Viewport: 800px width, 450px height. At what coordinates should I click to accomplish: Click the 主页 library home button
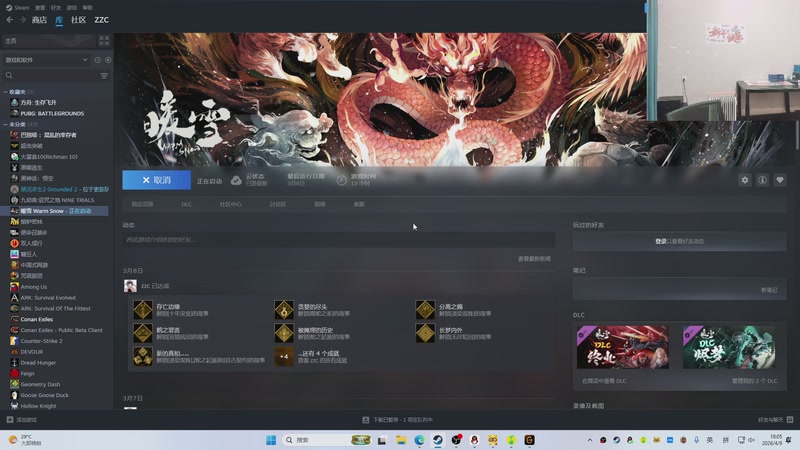click(x=49, y=40)
